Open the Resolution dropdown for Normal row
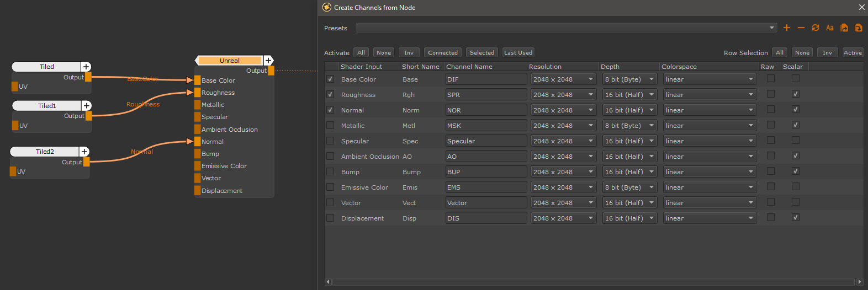868x290 pixels. point(563,110)
